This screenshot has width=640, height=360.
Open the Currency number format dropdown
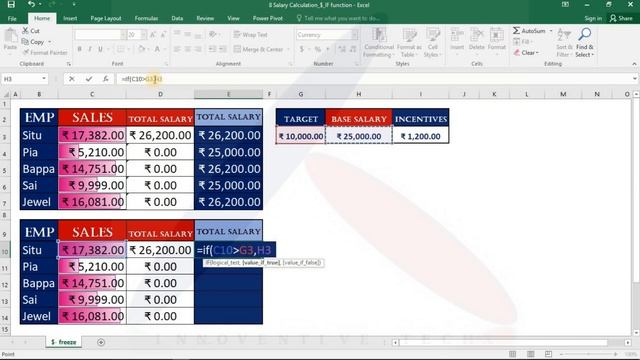point(355,35)
